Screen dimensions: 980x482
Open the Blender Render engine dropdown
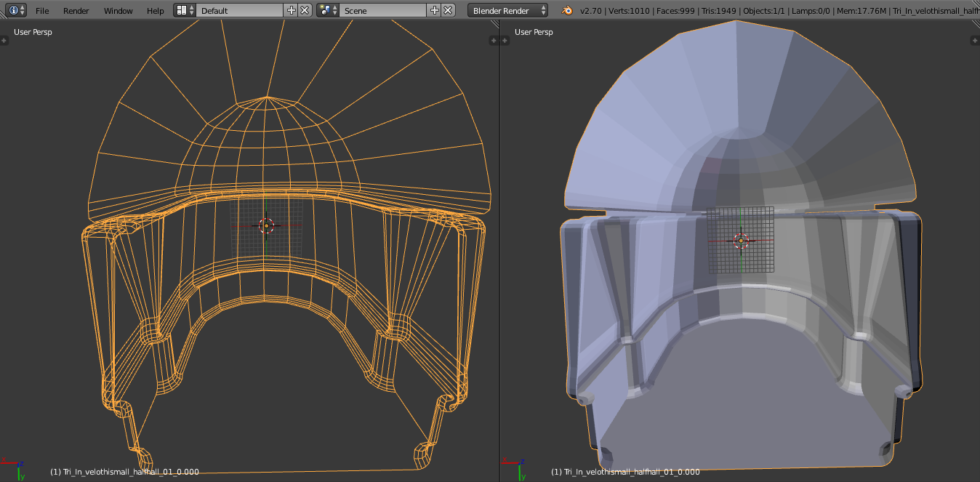[508, 10]
